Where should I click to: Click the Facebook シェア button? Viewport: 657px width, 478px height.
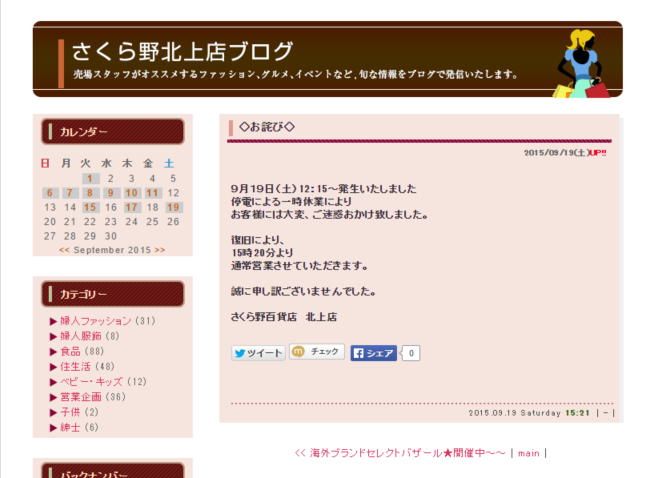coord(373,353)
